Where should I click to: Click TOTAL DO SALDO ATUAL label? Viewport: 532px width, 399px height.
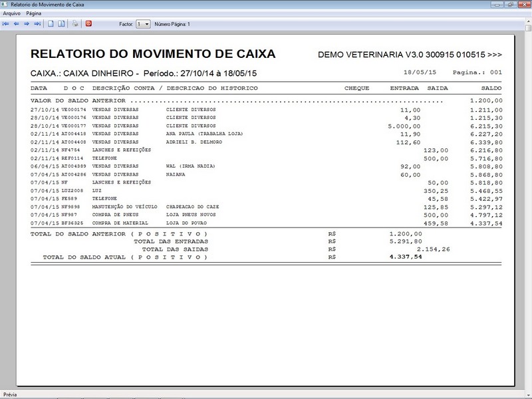[125, 257]
